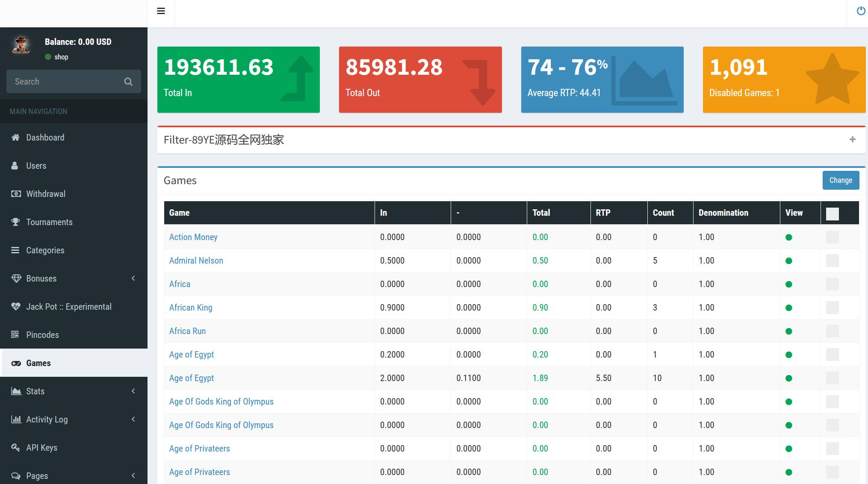Open the African King game link

pyautogui.click(x=191, y=308)
